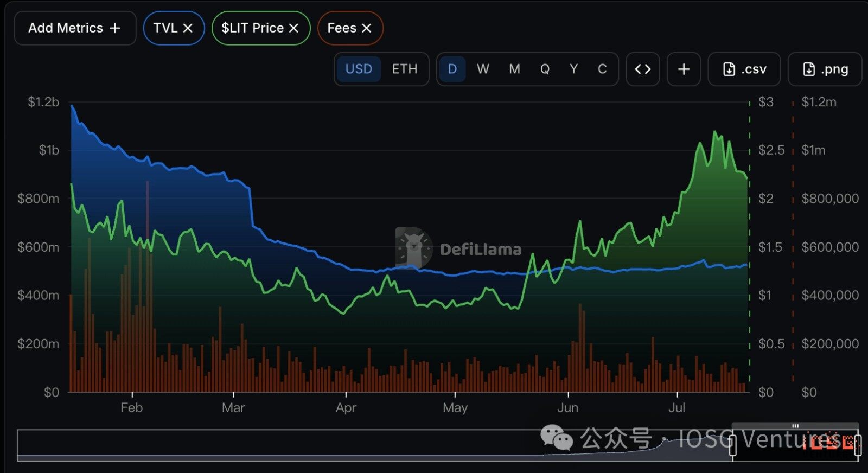Click the $600m TVL axis label

[x=38, y=247]
